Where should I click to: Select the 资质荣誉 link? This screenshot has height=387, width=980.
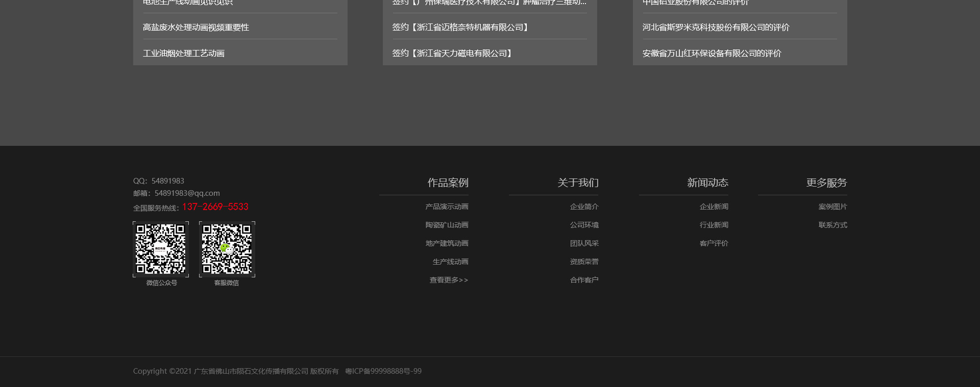click(x=584, y=262)
